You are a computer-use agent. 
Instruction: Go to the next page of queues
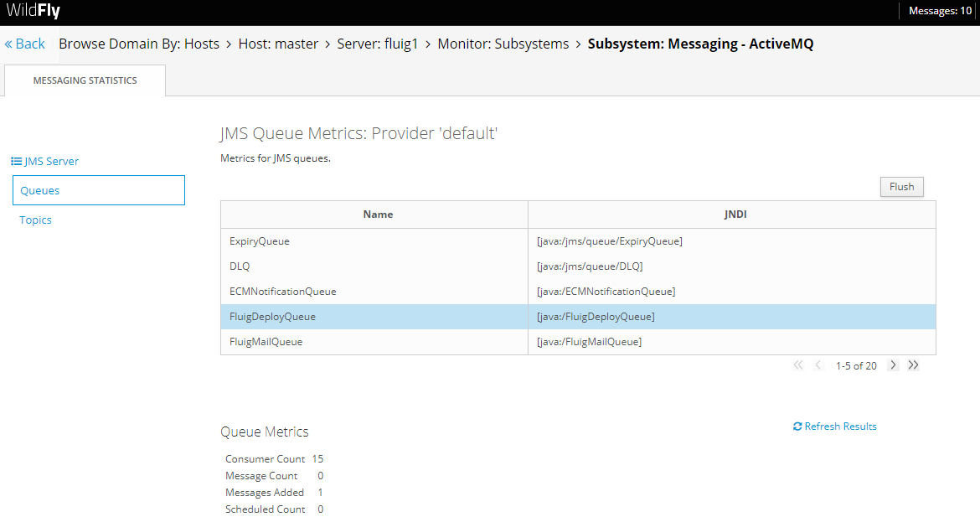click(893, 365)
